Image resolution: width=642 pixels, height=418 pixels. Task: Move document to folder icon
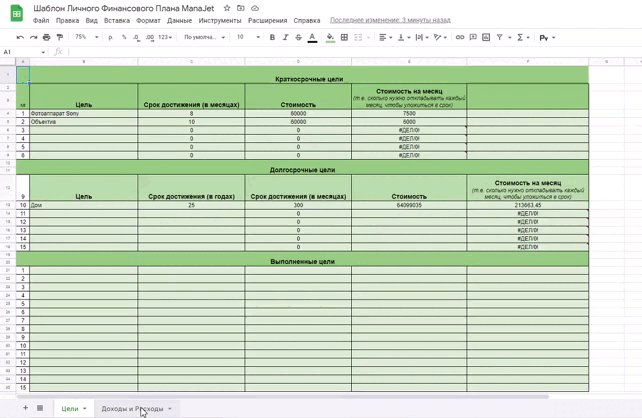[x=241, y=8]
